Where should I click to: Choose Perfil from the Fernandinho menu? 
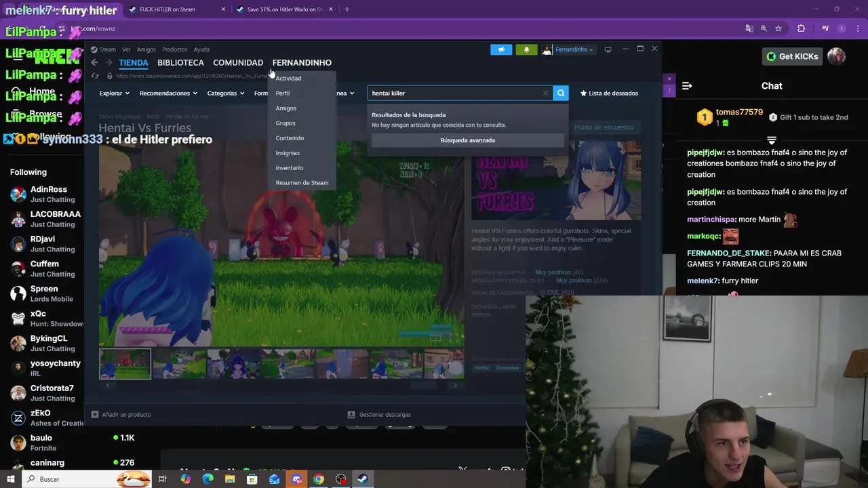pyautogui.click(x=283, y=93)
